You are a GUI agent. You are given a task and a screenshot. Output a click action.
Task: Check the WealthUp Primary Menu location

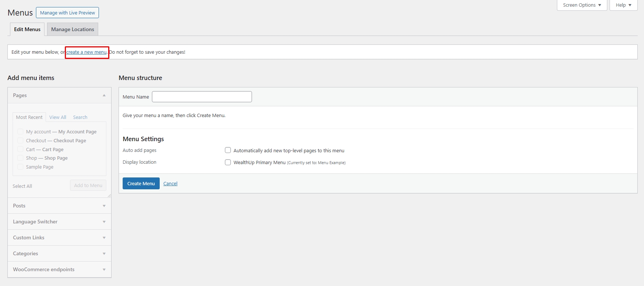click(228, 162)
